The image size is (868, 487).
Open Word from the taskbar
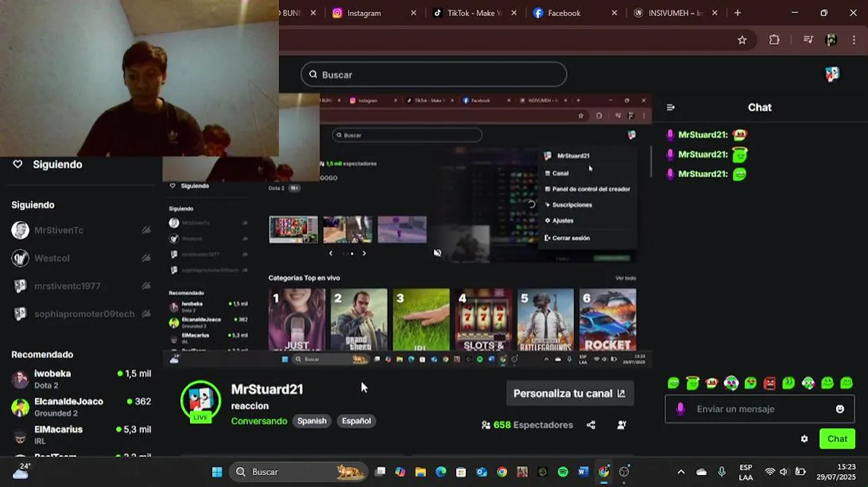(x=583, y=472)
